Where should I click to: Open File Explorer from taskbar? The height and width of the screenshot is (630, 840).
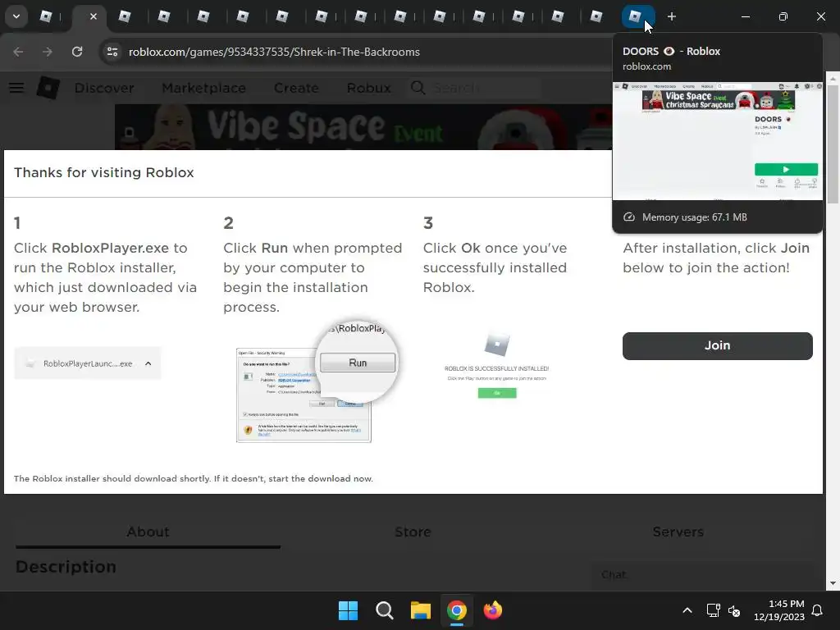(421, 610)
